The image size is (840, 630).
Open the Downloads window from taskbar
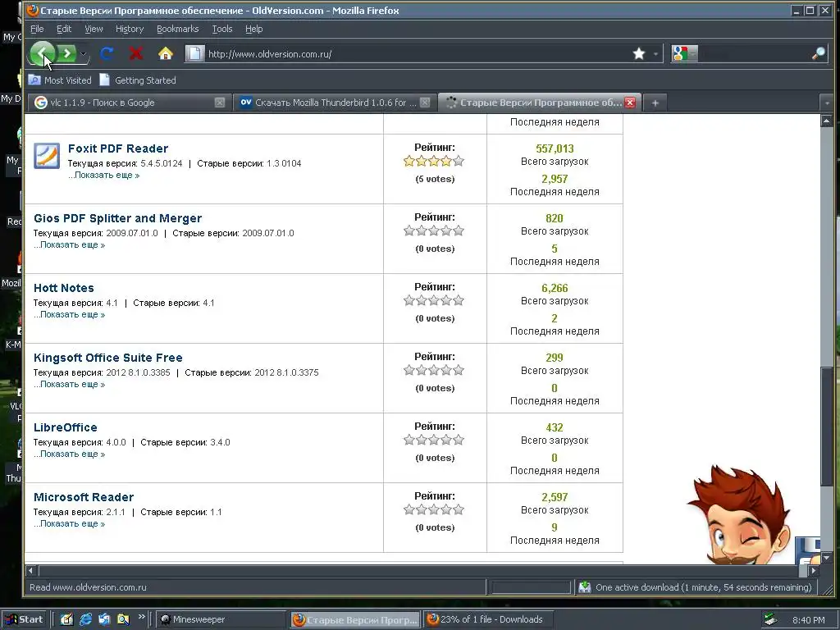[x=486, y=619]
